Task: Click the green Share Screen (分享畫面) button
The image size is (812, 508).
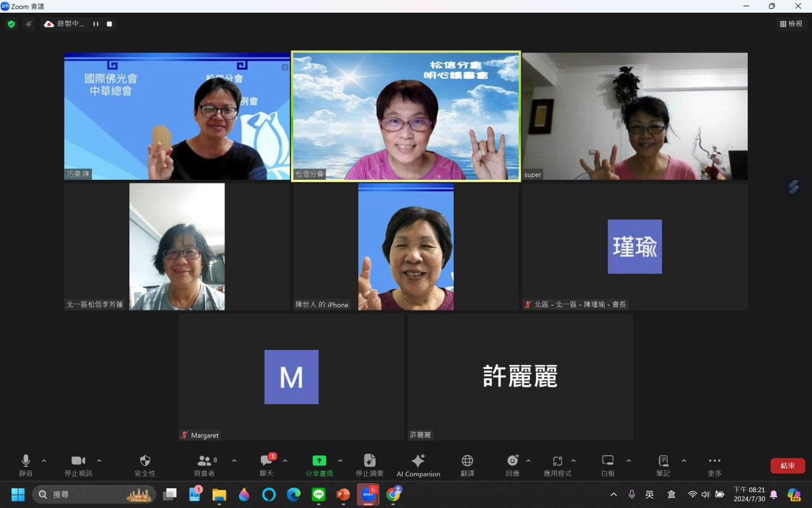Action: [319, 465]
